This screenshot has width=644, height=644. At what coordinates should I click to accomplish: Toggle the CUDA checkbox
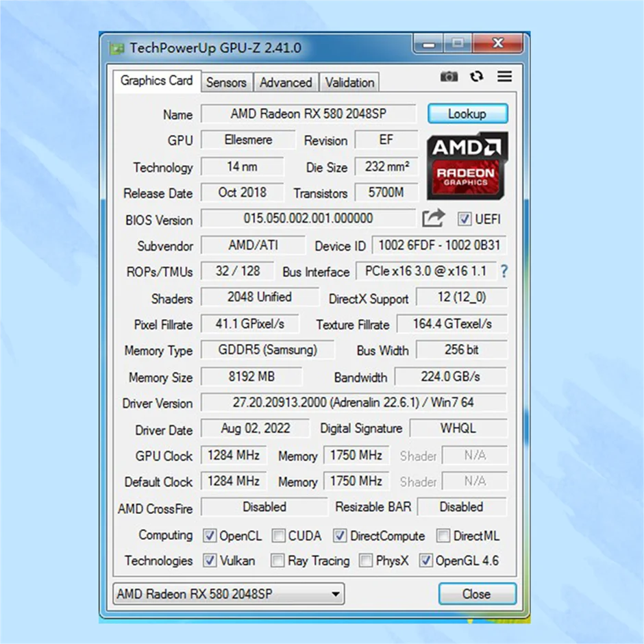(x=278, y=536)
